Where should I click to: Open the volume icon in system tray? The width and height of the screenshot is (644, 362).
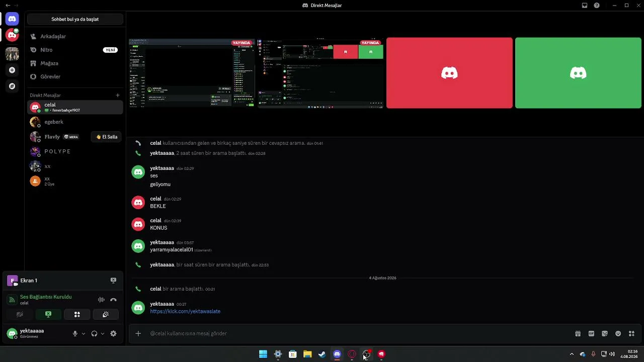612,354
